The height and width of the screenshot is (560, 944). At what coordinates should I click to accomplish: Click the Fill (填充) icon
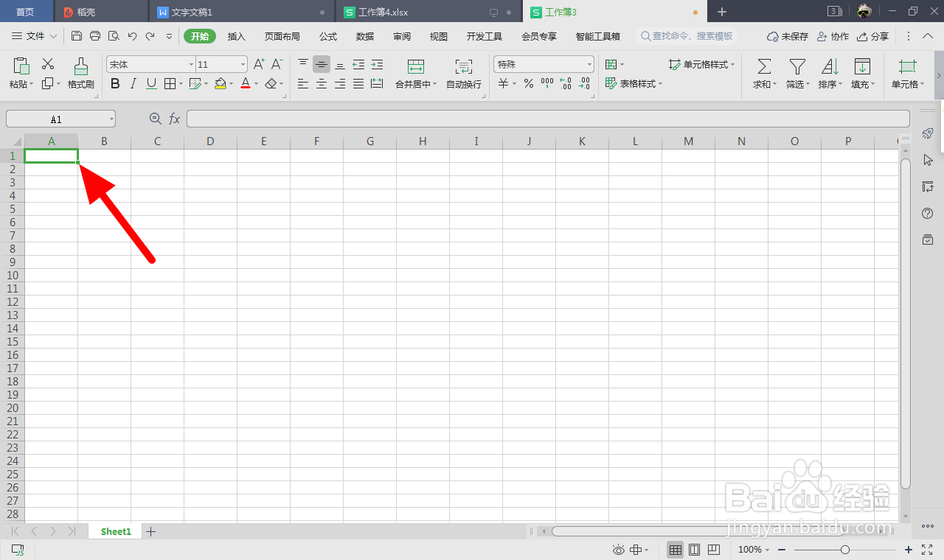click(x=861, y=74)
